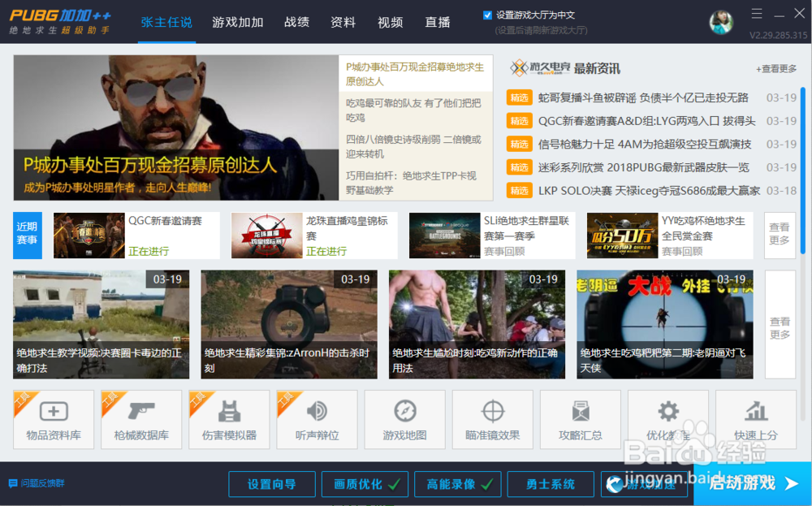Click the 问题反馈群 chat icon
Image resolution: width=812 pixels, height=506 pixels.
13,483
